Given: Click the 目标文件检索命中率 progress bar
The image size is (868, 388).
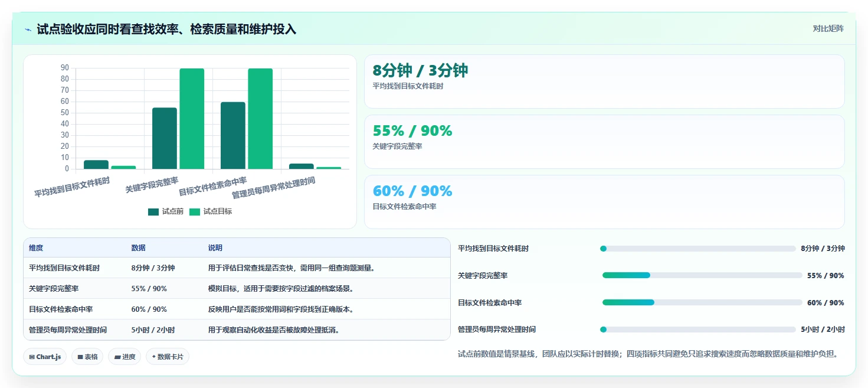Looking at the screenshot, I should click(702, 302).
